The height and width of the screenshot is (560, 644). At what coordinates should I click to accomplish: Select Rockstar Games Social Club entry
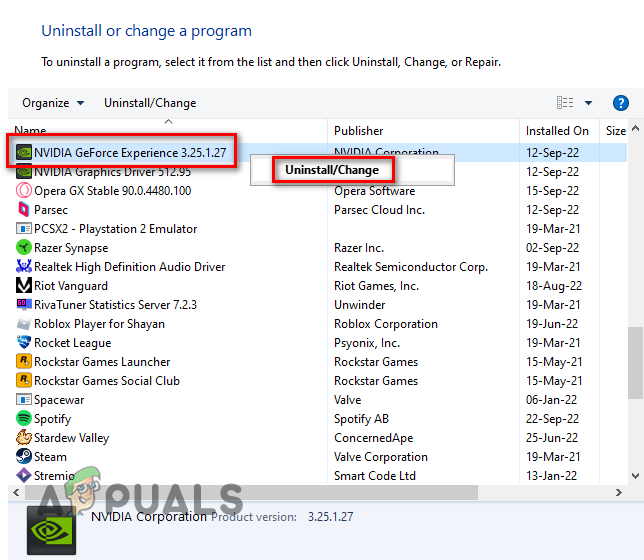click(107, 380)
